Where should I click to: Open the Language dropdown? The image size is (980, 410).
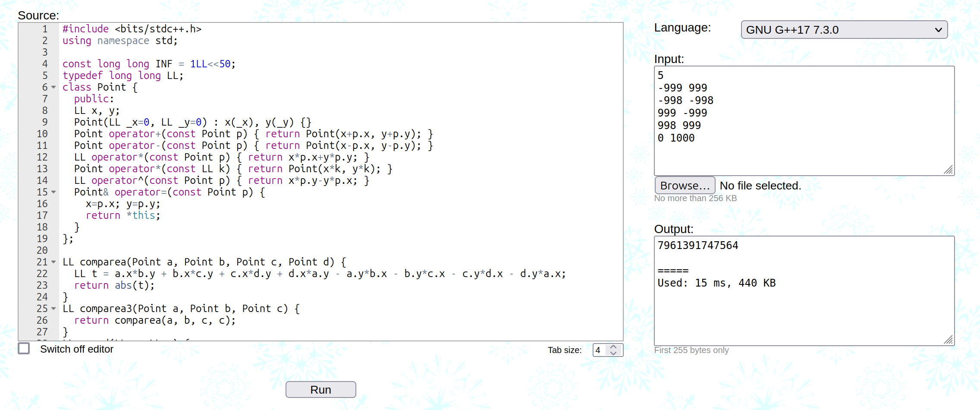click(844, 30)
